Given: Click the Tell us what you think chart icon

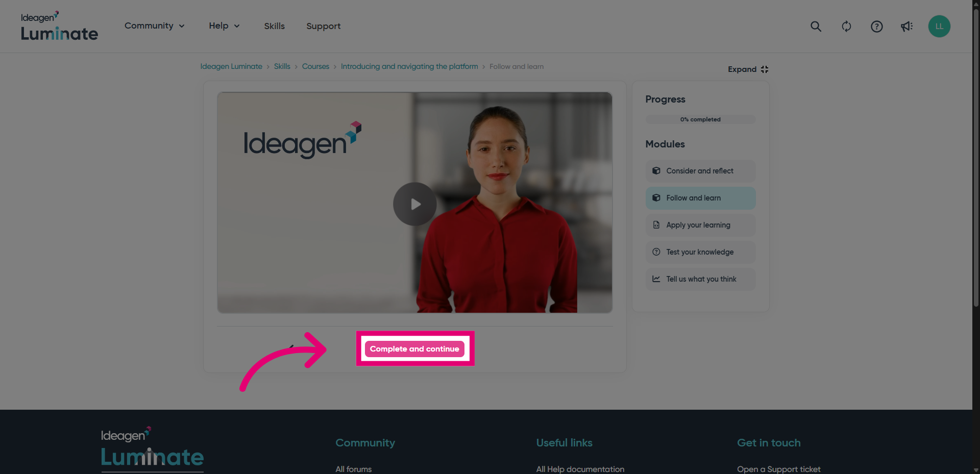Looking at the screenshot, I should click(x=656, y=279).
